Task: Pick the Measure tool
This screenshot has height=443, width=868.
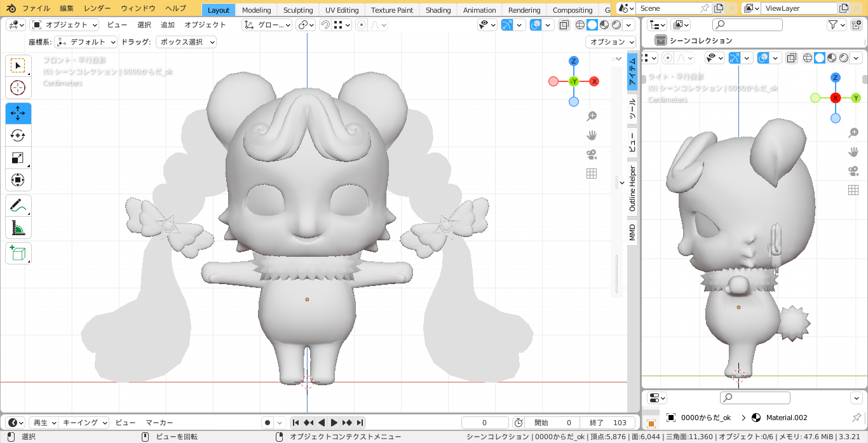Action: click(18, 228)
